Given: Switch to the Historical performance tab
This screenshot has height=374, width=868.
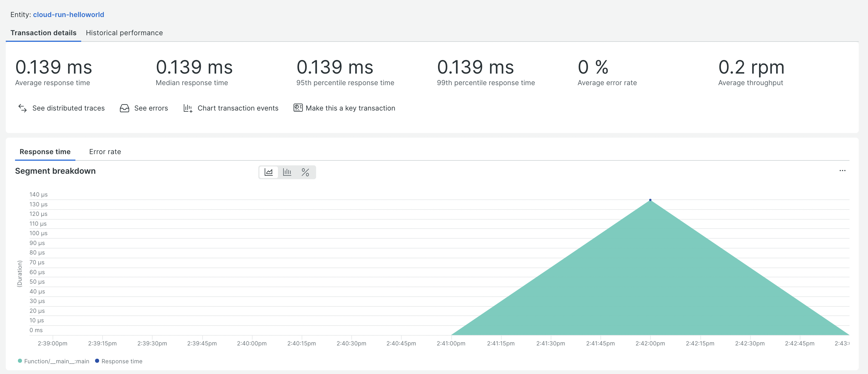Looking at the screenshot, I should pyautogui.click(x=124, y=33).
